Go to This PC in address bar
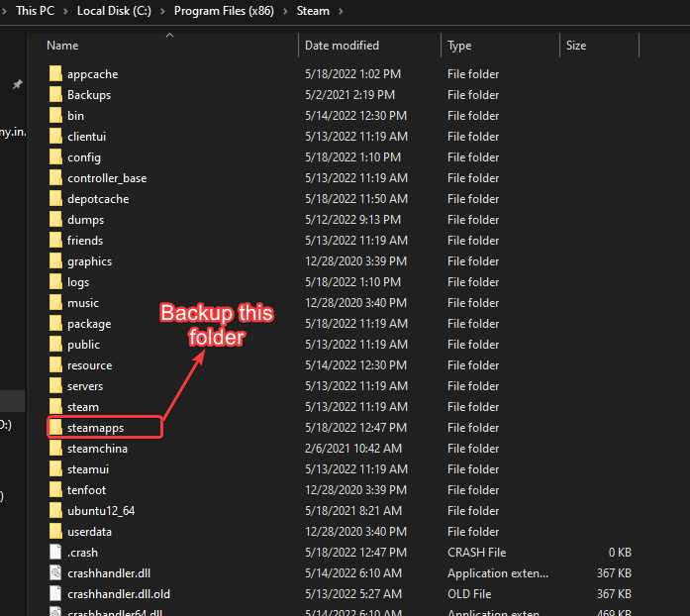This screenshot has height=616, width=690. pos(36,11)
